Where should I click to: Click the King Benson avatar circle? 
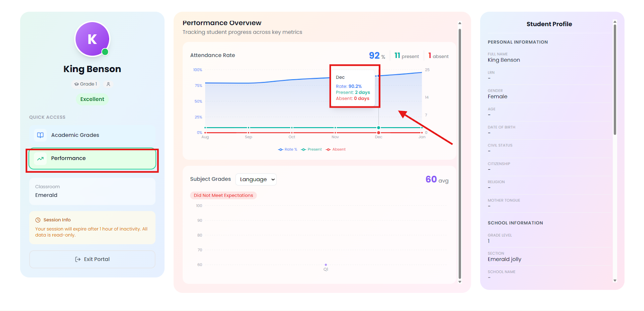click(92, 39)
